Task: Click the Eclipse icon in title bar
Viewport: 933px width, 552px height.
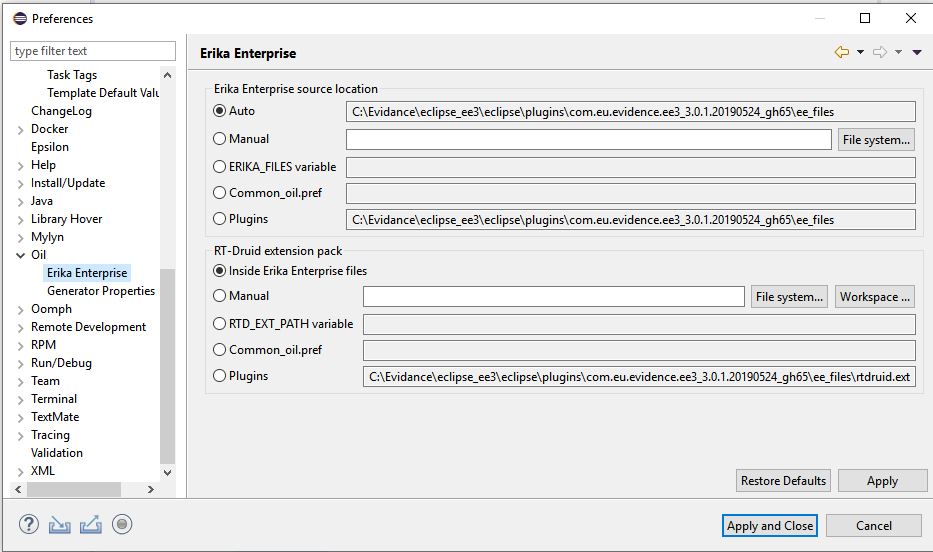Action: pyautogui.click(x=20, y=18)
